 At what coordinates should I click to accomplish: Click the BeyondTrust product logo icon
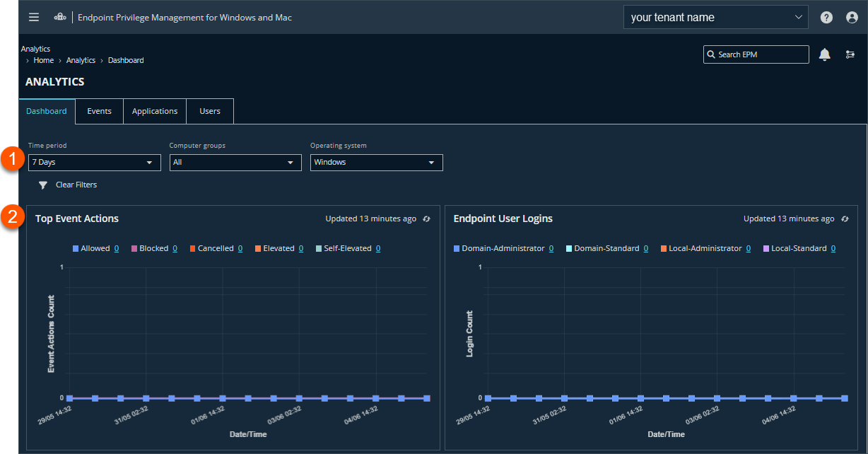point(60,17)
